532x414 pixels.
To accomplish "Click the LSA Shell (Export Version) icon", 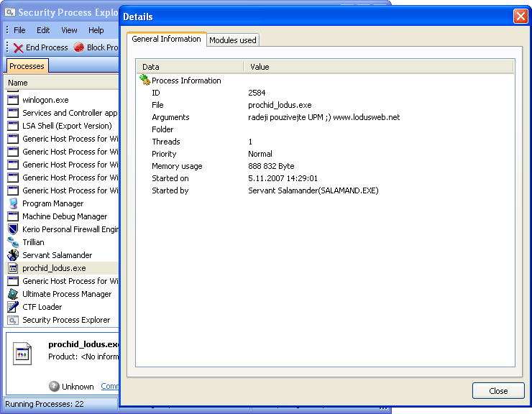I will click(13, 126).
